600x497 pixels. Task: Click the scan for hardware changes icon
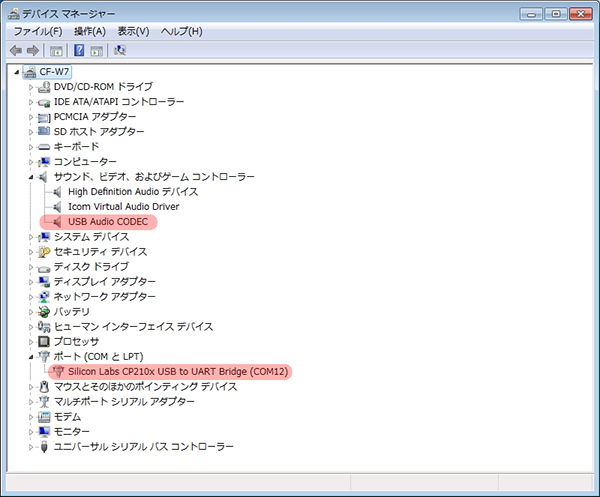[x=120, y=50]
